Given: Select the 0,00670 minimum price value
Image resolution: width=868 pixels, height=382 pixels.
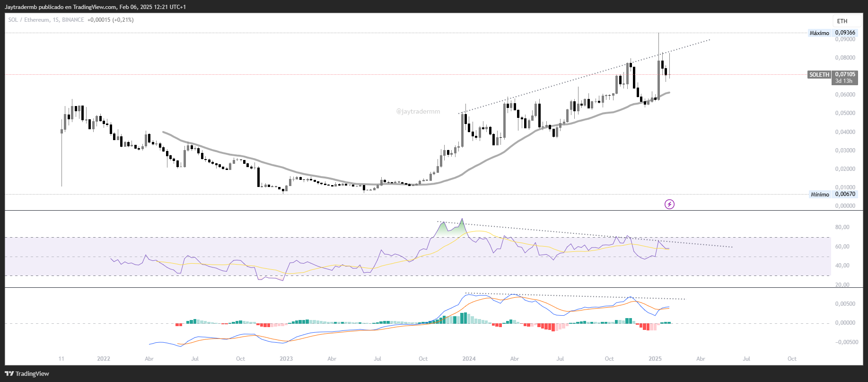Looking at the screenshot, I should 845,194.
